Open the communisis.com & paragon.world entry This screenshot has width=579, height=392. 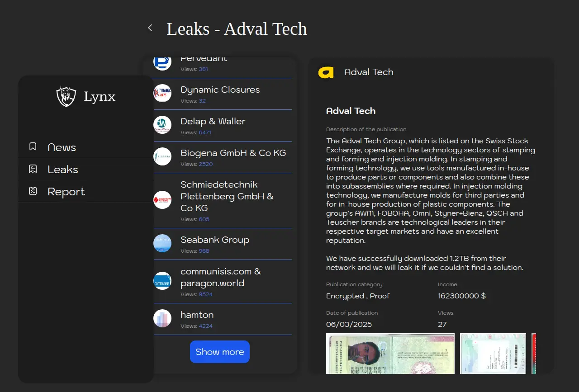pyautogui.click(x=221, y=277)
